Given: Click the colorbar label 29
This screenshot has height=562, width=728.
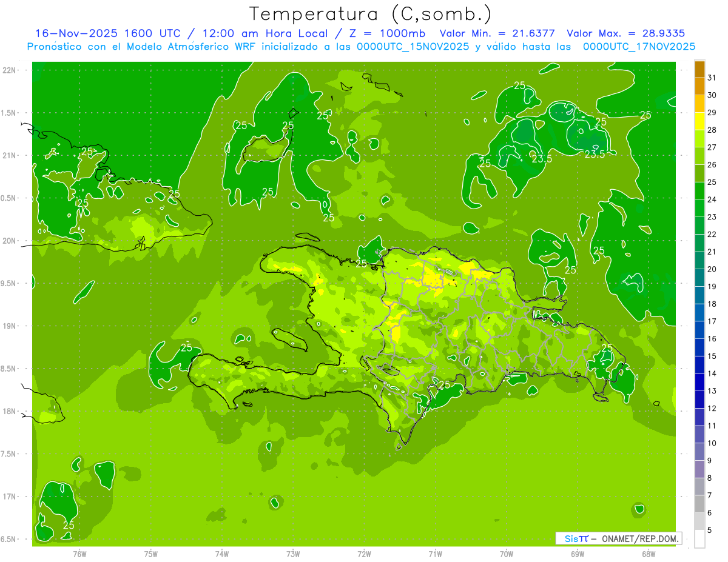Looking at the screenshot, I should (712, 113).
